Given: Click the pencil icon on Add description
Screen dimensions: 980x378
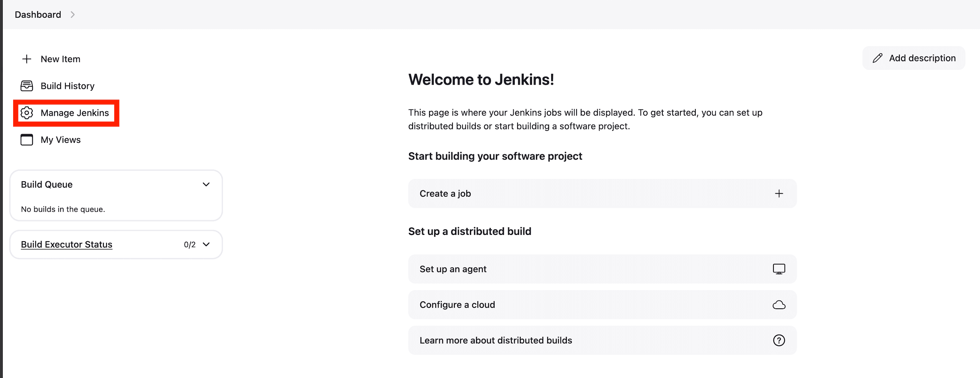Looking at the screenshot, I should click(878, 57).
